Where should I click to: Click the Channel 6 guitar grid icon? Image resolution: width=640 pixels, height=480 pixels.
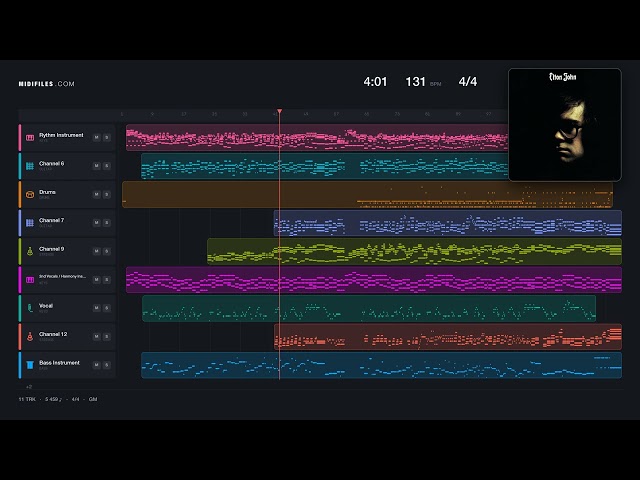[x=30, y=166]
